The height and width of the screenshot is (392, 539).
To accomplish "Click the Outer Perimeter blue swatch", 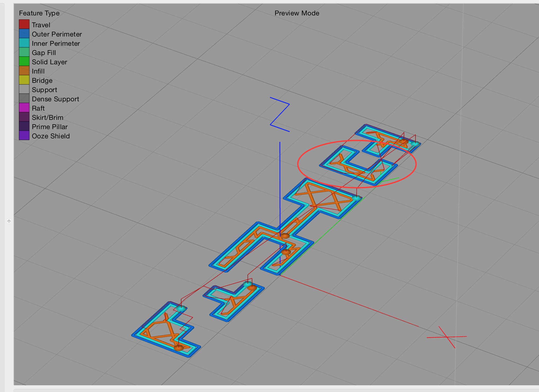I will (24, 34).
